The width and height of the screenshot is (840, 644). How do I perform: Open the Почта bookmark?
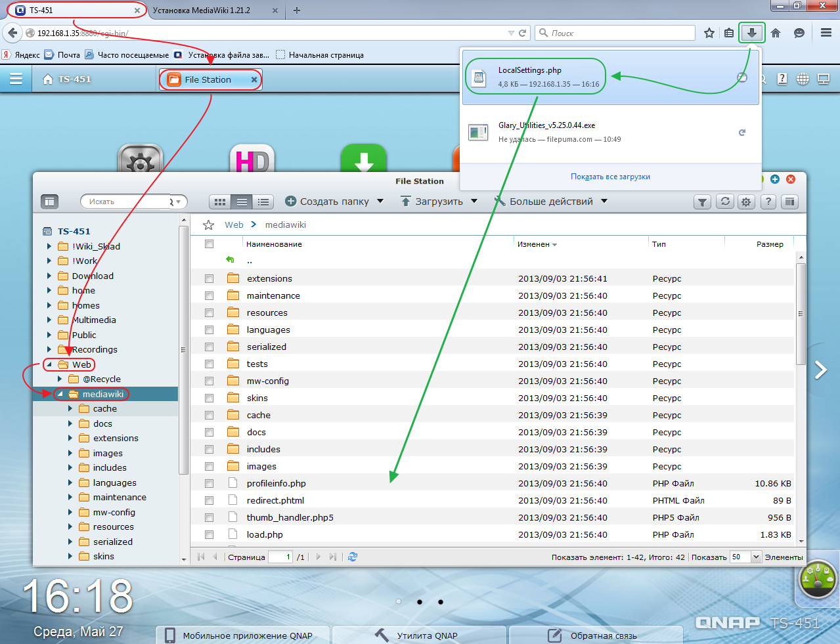point(62,55)
